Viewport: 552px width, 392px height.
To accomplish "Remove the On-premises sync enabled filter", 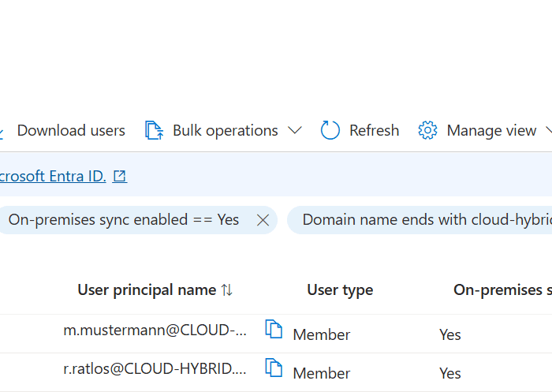I will click(263, 220).
